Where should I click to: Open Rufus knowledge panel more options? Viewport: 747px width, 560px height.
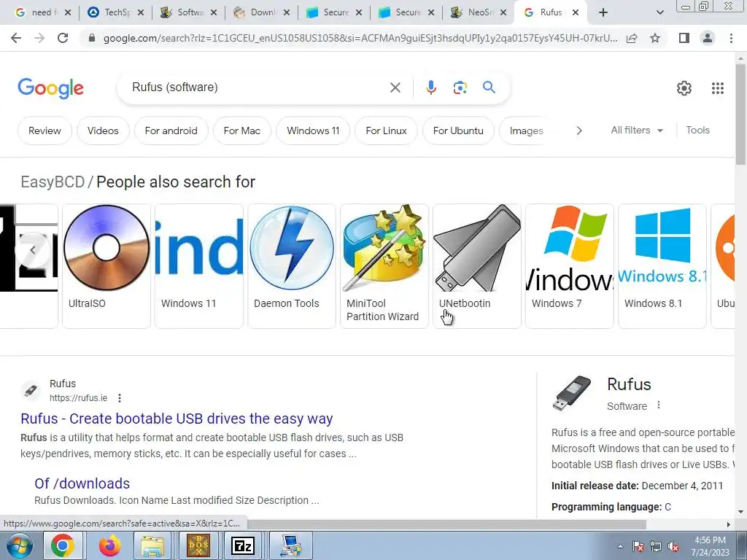[659, 405]
